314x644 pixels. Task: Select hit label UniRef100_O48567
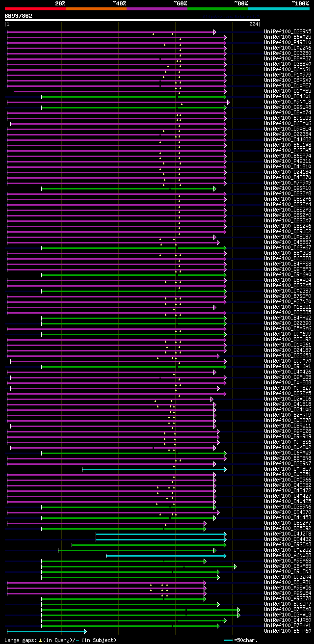click(x=288, y=242)
